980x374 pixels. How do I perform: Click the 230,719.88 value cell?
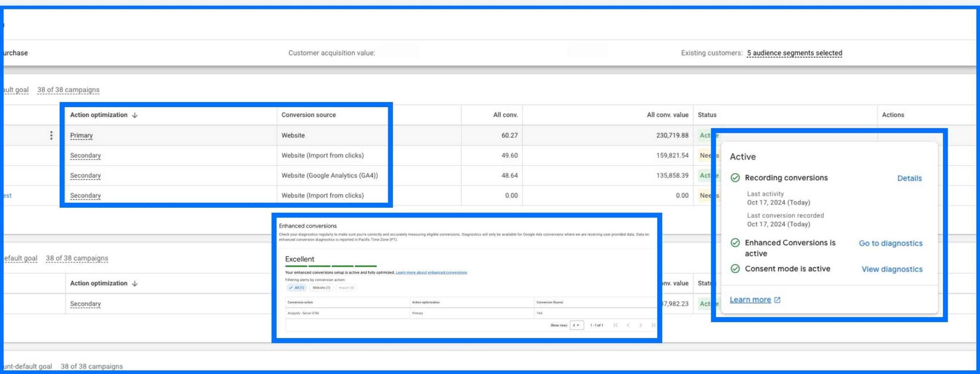672,135
